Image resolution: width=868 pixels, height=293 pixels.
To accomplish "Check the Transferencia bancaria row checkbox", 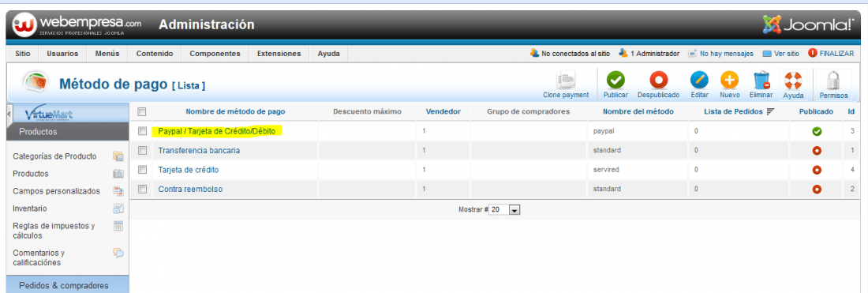I will (x=142, y=150).
